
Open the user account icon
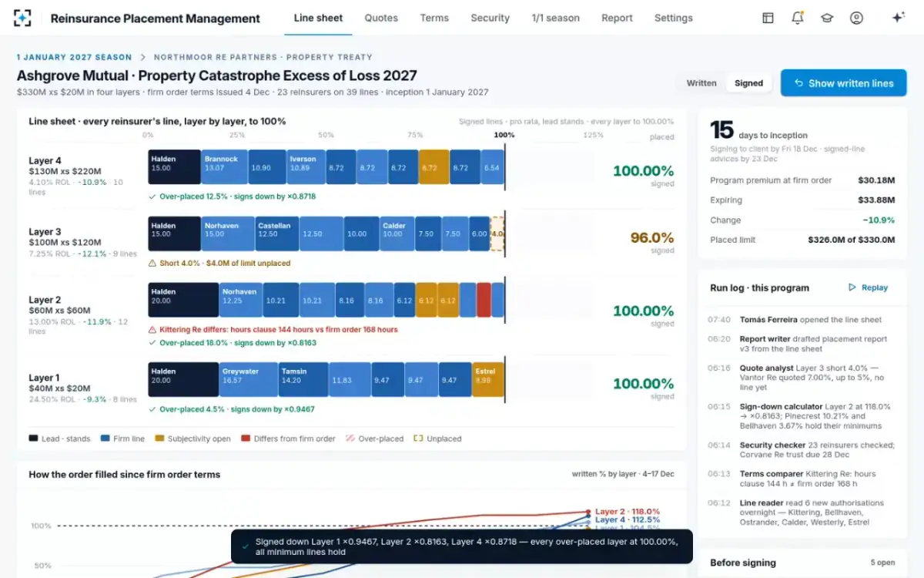click(856, 18)
